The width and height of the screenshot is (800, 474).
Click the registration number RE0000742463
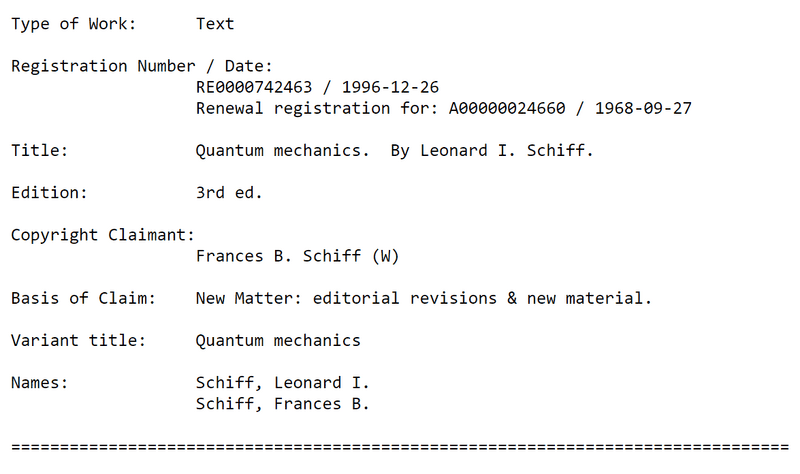(x=254, y=87)
